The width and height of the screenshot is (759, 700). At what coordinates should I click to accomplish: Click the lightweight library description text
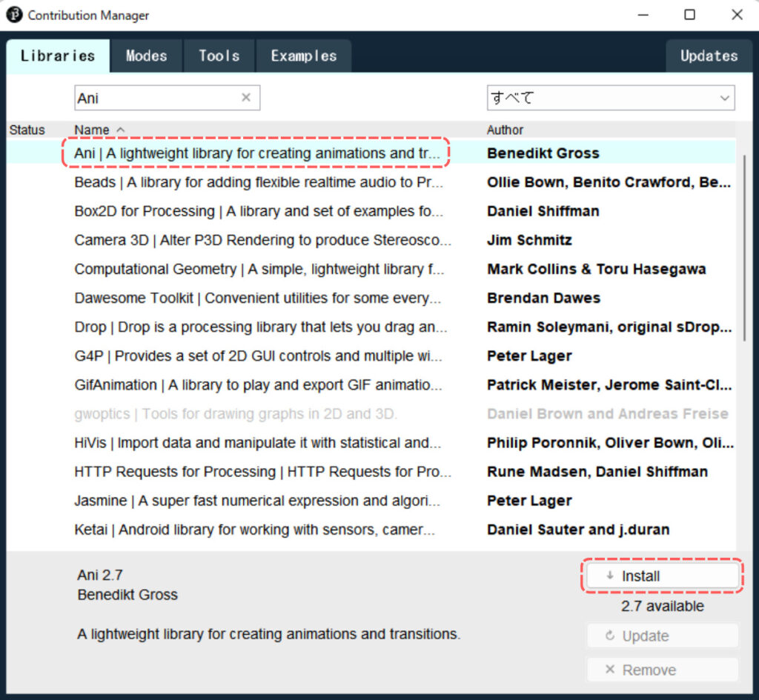(x=268, y=634)
